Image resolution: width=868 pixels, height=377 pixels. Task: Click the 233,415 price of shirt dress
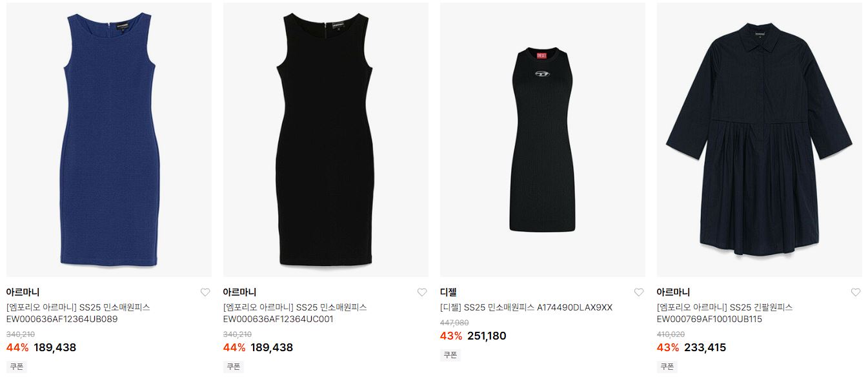click(x=705, y=347)
